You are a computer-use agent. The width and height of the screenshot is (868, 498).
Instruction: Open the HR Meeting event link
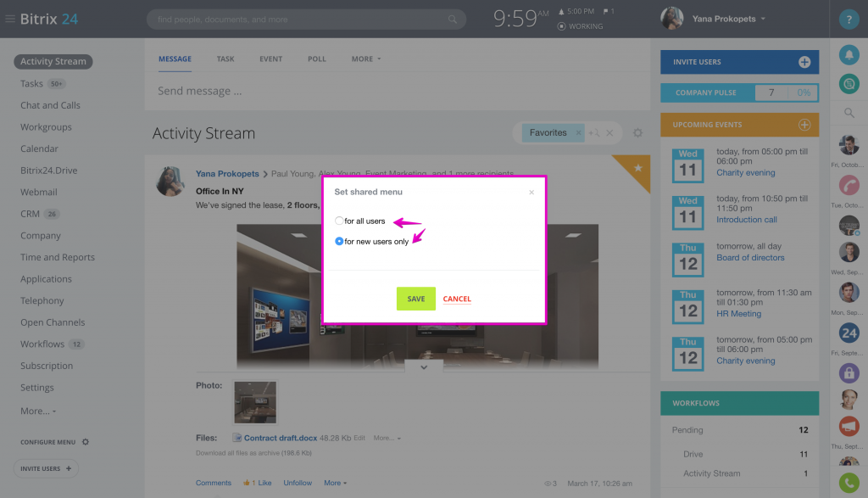point(738,314)
